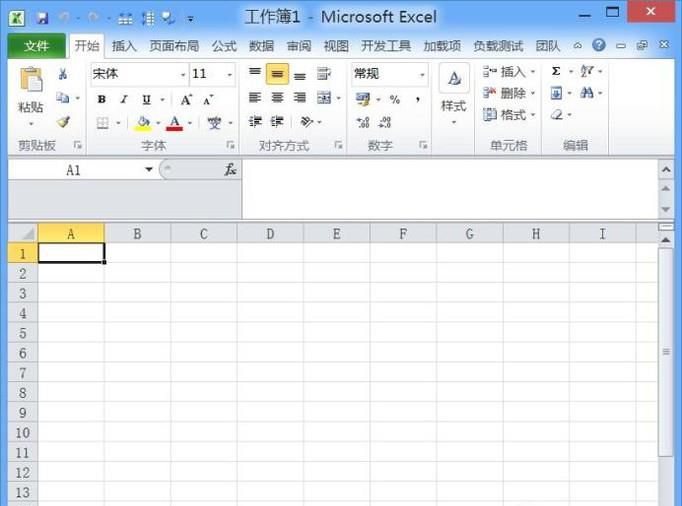Click the Percent Style icon
The width and height of the screenshot is (682, 506).
point(395,99)
